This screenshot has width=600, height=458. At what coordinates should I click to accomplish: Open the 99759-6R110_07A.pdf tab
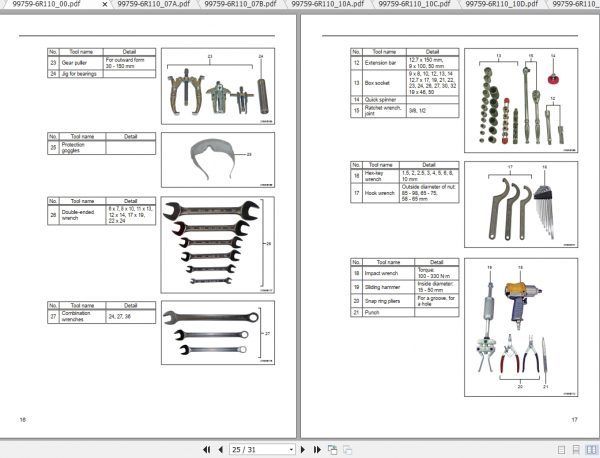click(153, 4)
